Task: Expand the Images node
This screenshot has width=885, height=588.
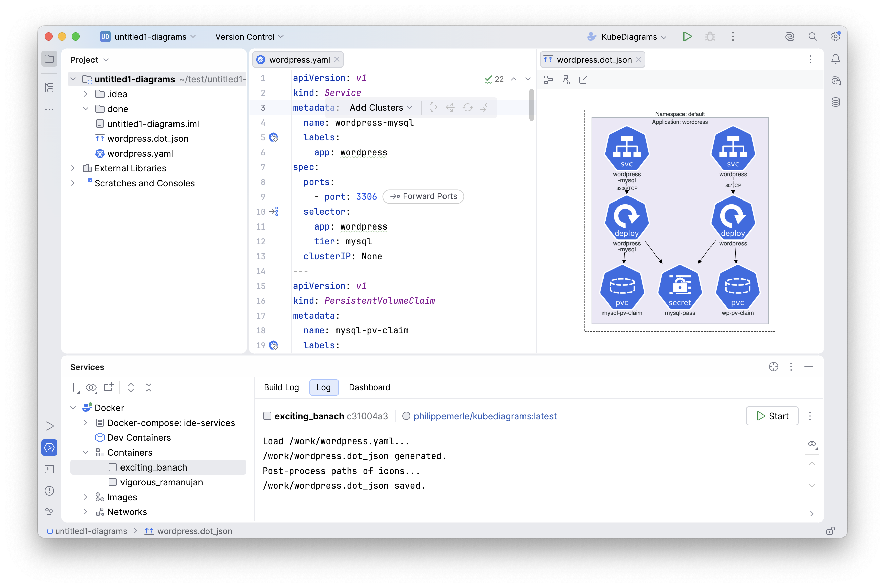Action: 85,497
